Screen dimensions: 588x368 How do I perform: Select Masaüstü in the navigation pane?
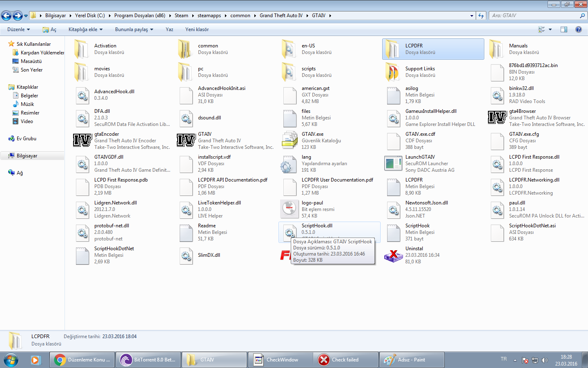pyautogui.click(x=31, y=61)
